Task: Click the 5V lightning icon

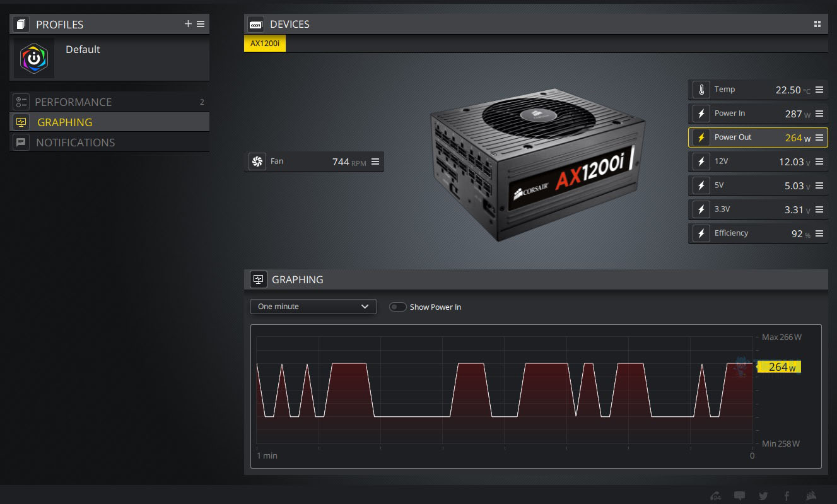Action: (701, 185)
